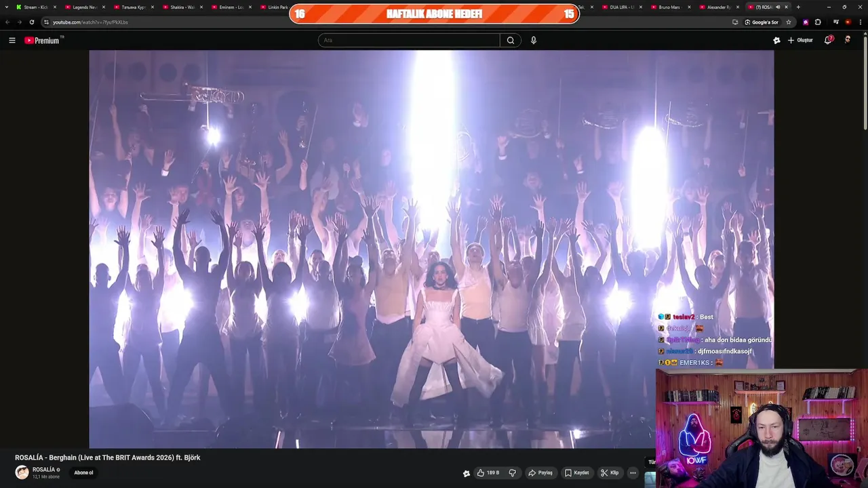Open browser extensions puzzle icon
The image size is (868, 488).
tap(818, 22)
